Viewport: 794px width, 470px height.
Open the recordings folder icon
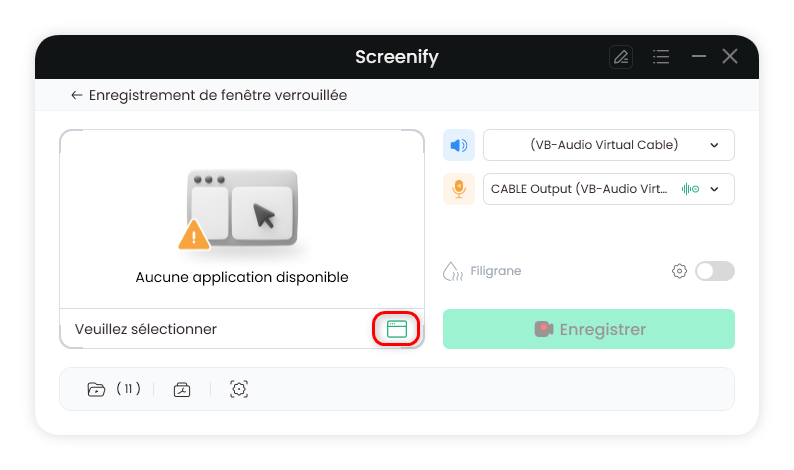pyautogui.click(x=96, y=389)
